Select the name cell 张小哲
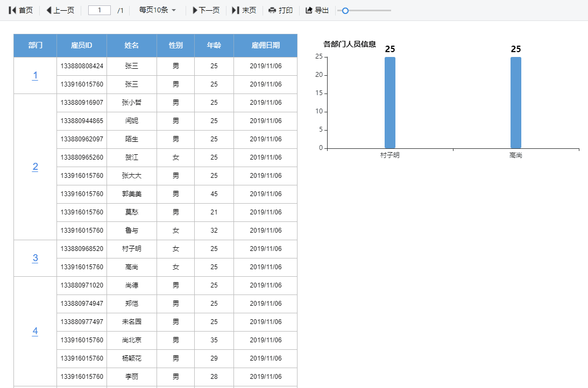588x388 pixels. pos(132,103)
